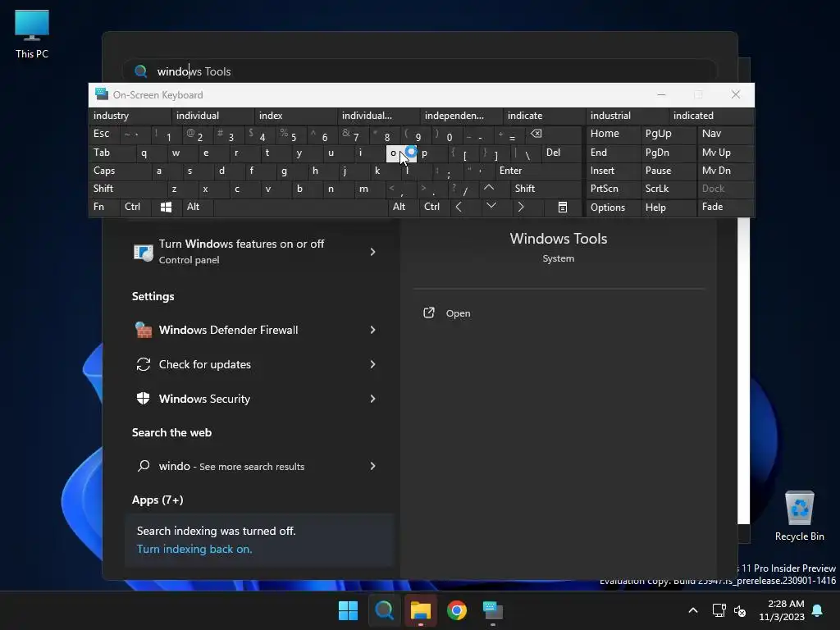Click the Open icon under Windows Tools
This screenshot has height=630, width=840.
pyautogui.click(x=428, y=313)
